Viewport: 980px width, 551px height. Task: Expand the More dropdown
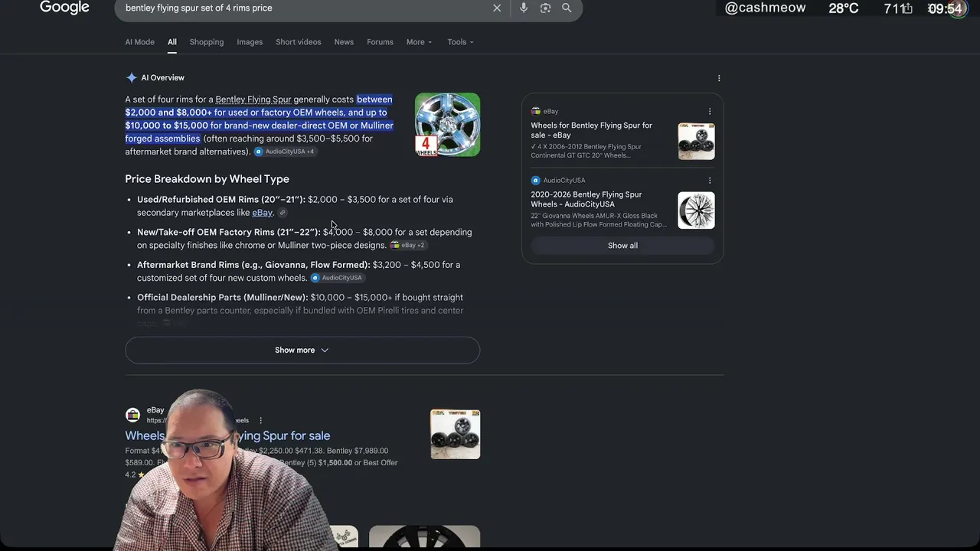point(419,42)
